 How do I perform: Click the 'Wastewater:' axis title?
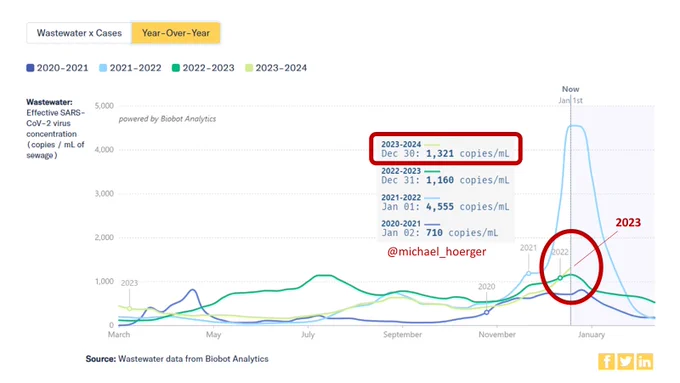49,102
